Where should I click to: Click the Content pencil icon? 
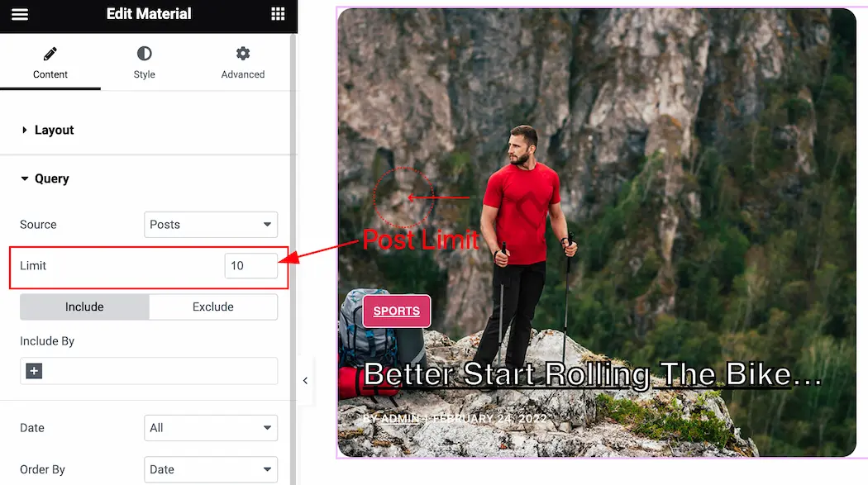coord(50,54)
